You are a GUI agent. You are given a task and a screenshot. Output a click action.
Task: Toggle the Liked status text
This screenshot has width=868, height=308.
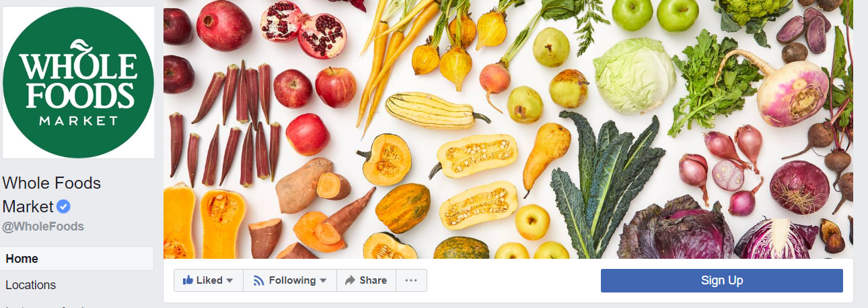pyautogui.click(x=209, y=280)
